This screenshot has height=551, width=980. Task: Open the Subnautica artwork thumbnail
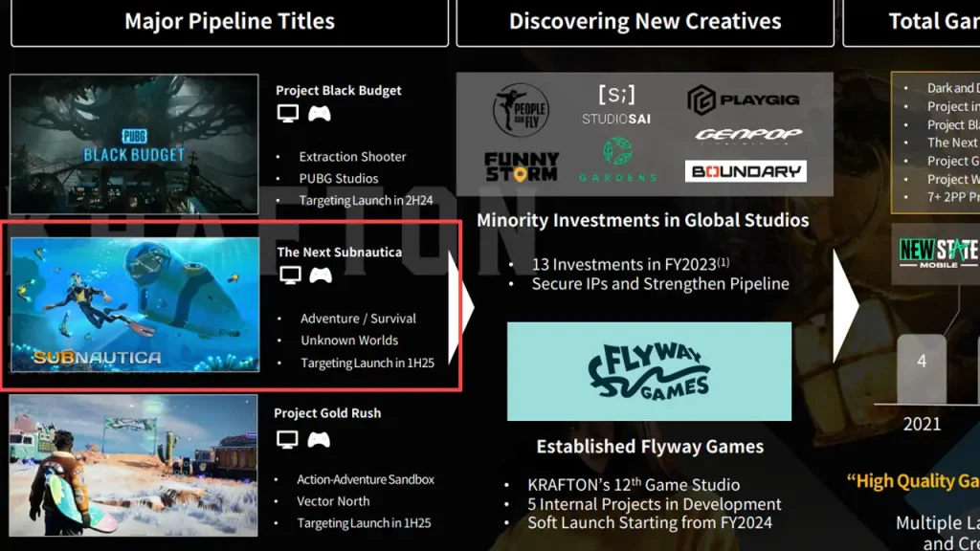135,304
